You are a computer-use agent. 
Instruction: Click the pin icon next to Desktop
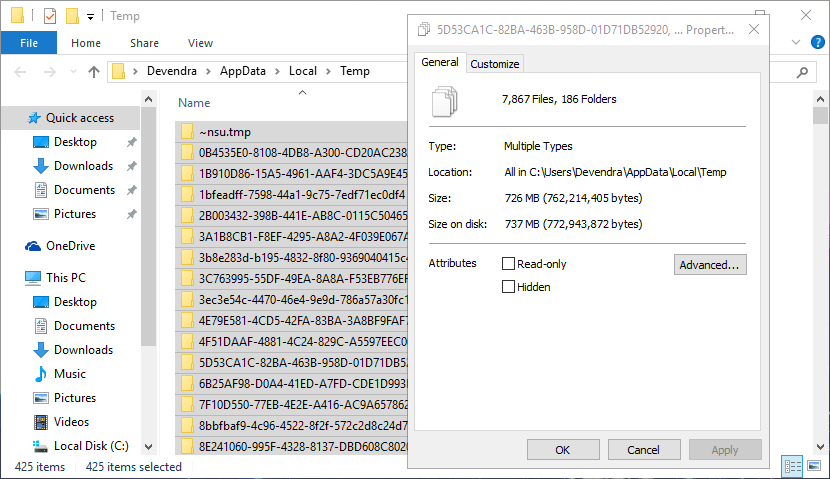click(x=131, y=142)
